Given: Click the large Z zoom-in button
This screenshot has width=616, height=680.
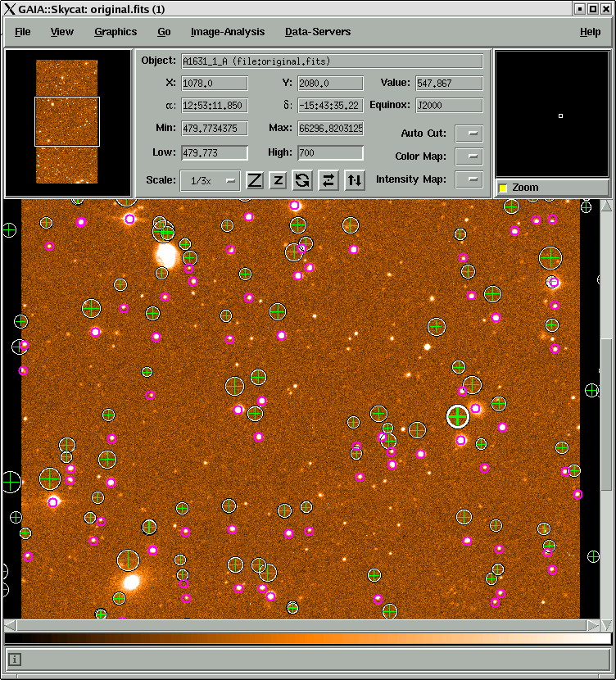Looking at the screenshot, I should (x=255, y=180).
